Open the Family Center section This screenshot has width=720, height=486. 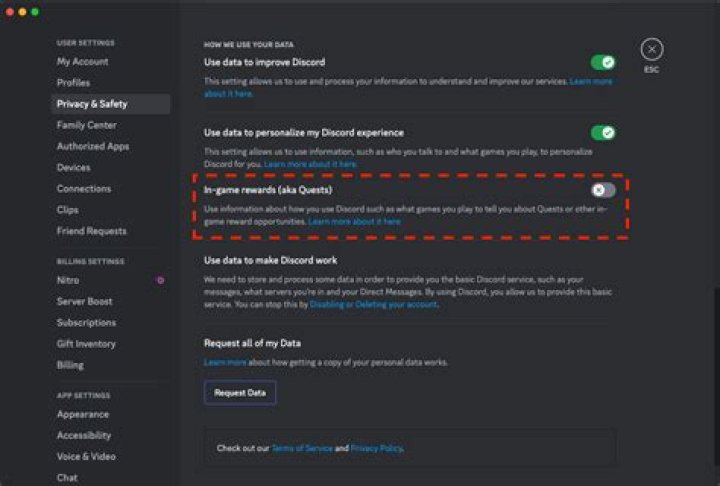point(86,125)
